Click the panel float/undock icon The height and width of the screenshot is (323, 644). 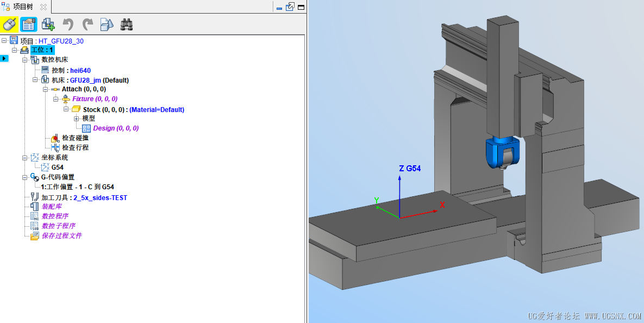[x=290, y=7]
